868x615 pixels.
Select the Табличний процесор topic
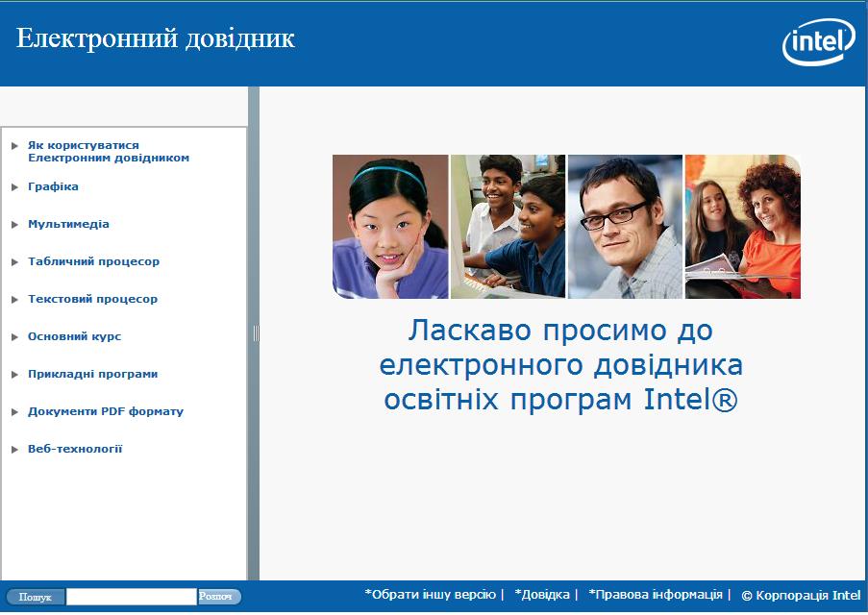point(93,261)
